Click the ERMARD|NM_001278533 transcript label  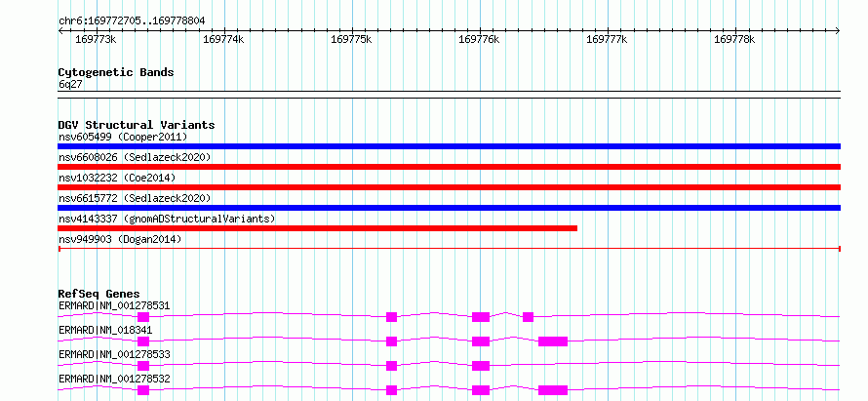(114, 354)
